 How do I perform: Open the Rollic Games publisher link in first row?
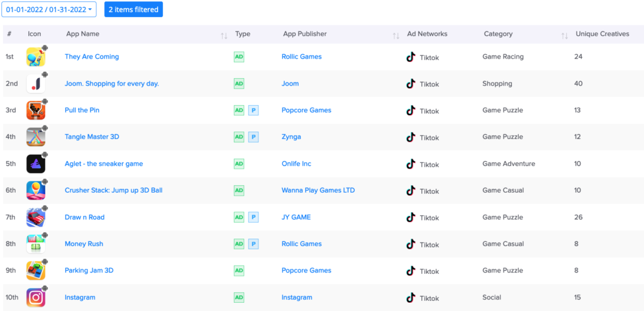coord(302,57)
